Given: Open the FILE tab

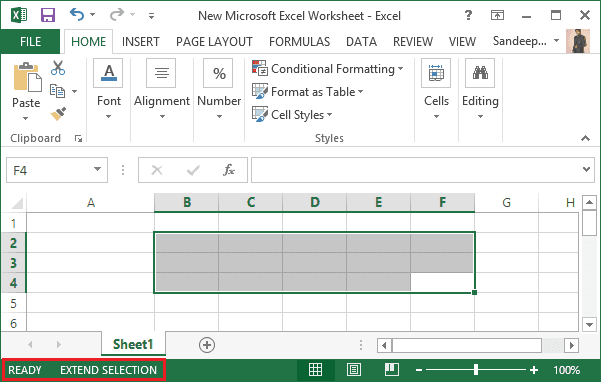Looking at the screenshot, I should point(30,41).
